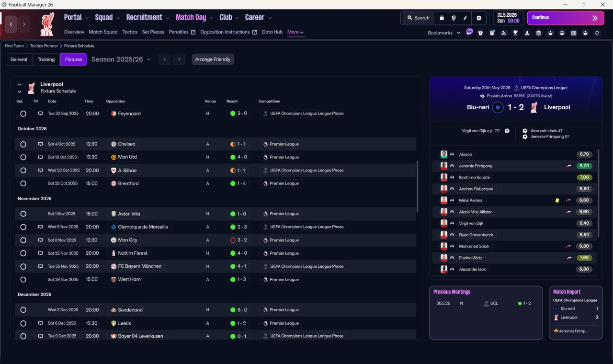Click the Arrange Friendly button

[213, 59]
